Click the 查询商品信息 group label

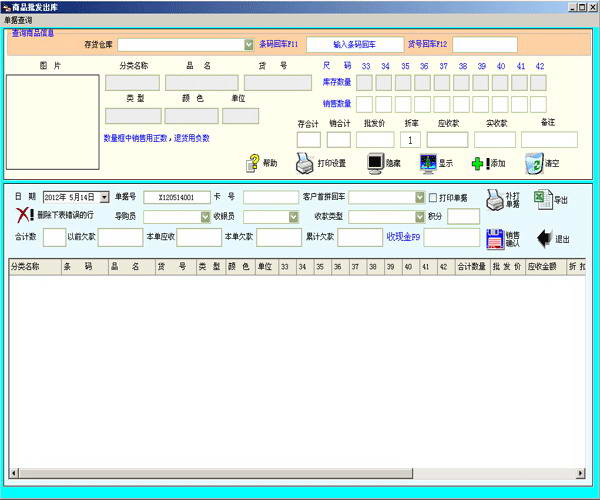(33, 33)
